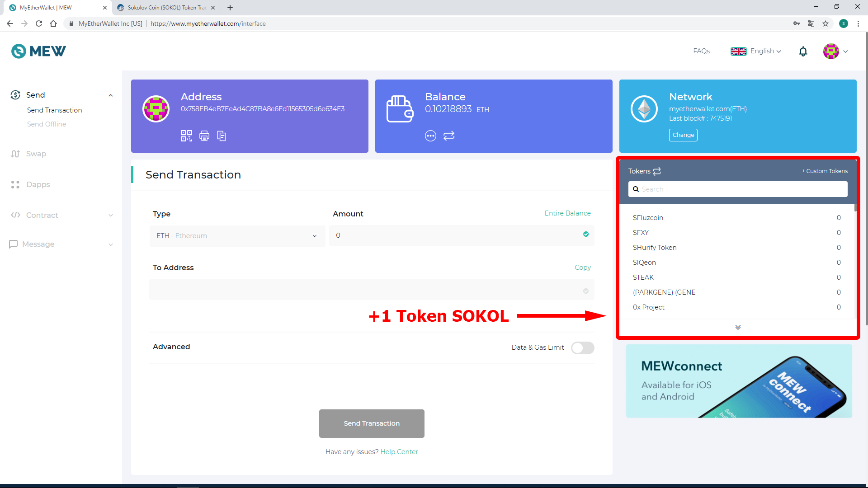This screenshot has width=868, height=488.
Task: Click the Last block# text
Action: coord(700,118)
